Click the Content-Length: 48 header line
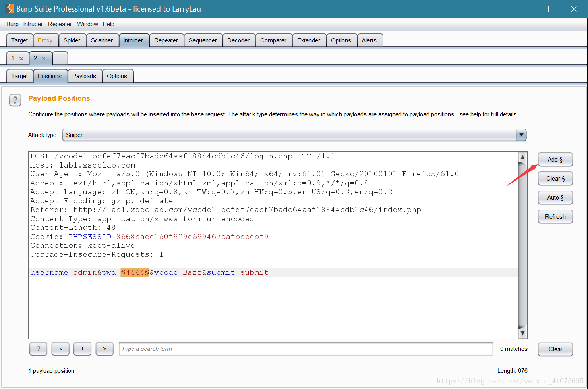This screenshot has height=389, width=588. [x=73, y=227]
